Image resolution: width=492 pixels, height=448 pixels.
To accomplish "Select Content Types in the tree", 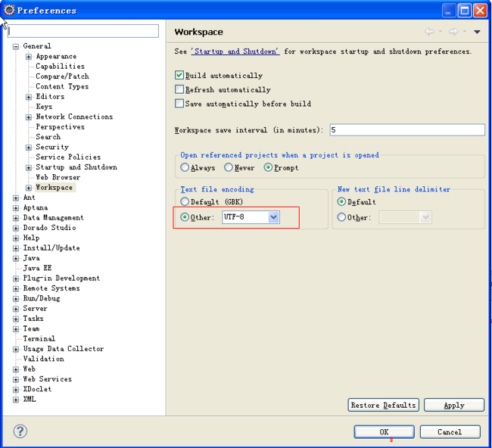I will 62,86.
